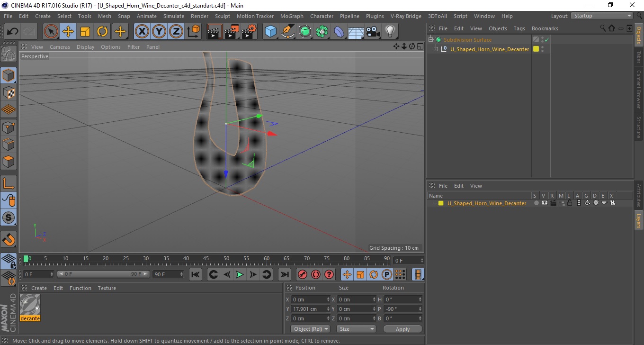The width and height of the screenshot is (644, 345).
Task: Toggle Z axis lock
Action: point(176,32)
